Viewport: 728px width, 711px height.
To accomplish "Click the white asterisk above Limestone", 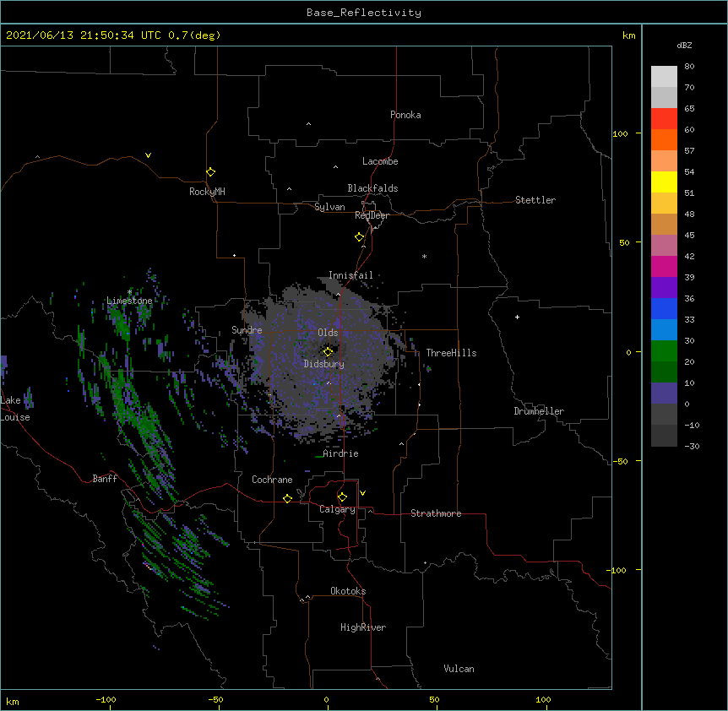I will pyautogui.click(x=129, y=292).
